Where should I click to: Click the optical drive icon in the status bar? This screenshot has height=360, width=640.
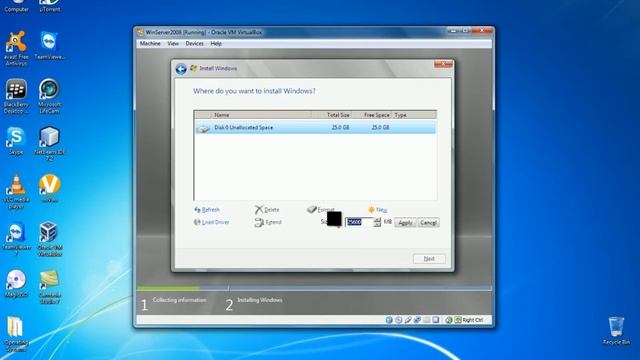398,320
